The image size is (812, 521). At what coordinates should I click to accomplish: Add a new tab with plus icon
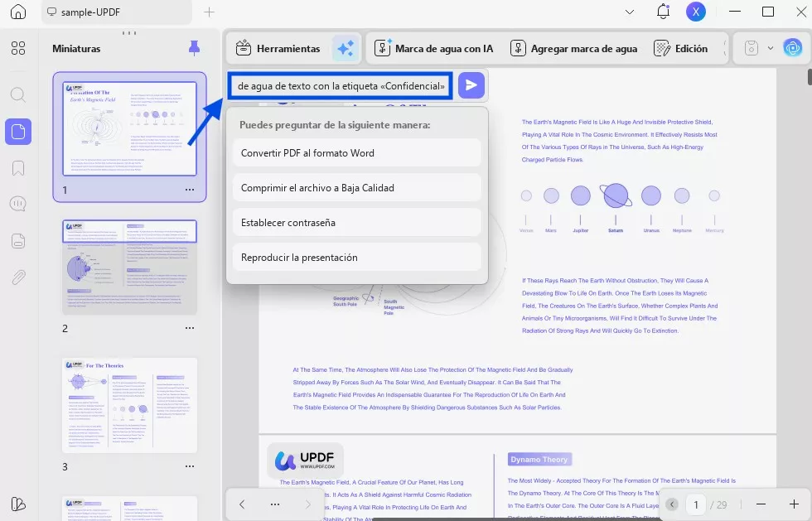tap(209, 12)
